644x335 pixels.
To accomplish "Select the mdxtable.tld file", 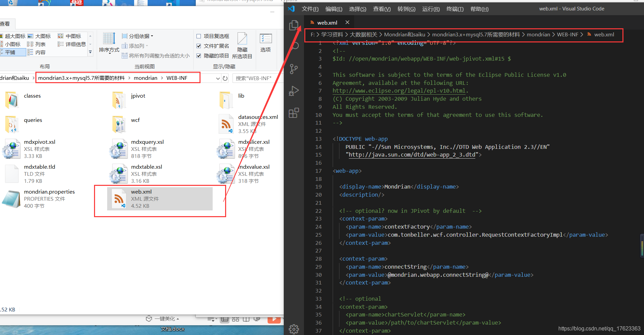I will click(30, 174).
